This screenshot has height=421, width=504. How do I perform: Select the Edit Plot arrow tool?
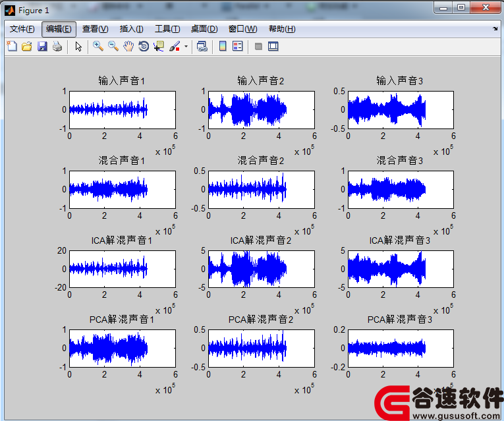pyautogui.click(x=78, y=46)
